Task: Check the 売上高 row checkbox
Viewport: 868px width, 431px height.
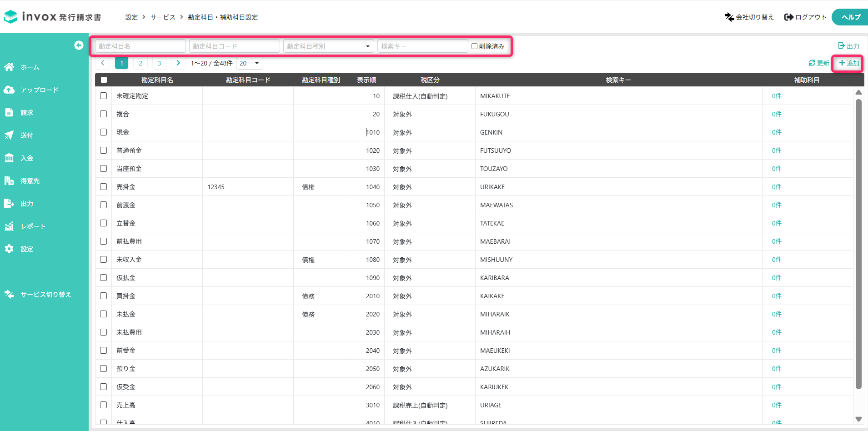Action: pyautogui.click(x=104, y=405)
